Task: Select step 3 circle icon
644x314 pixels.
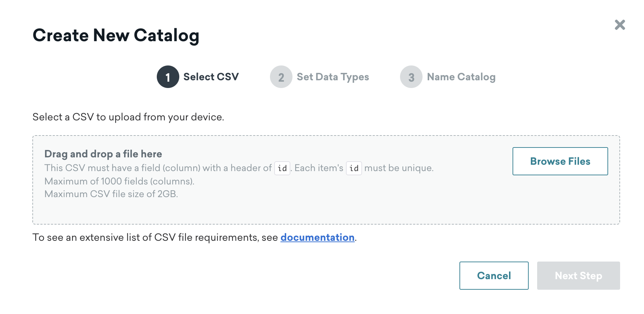Action: click(411, 77)
